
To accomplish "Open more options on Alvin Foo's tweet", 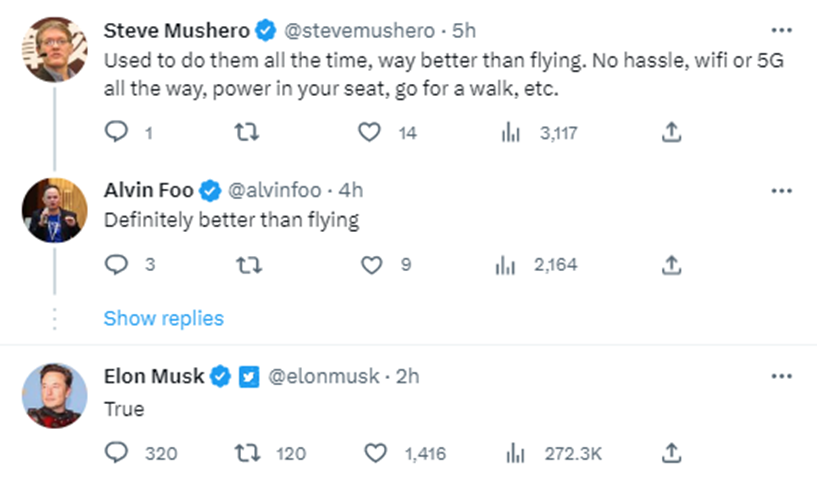I will tap(782, 190).
